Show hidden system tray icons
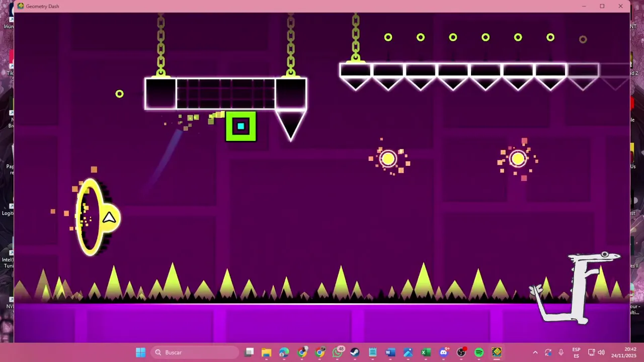 tap(535, 352)
